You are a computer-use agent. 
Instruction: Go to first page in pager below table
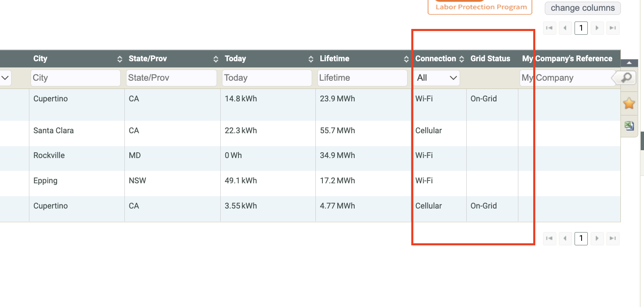click(549, 238)
